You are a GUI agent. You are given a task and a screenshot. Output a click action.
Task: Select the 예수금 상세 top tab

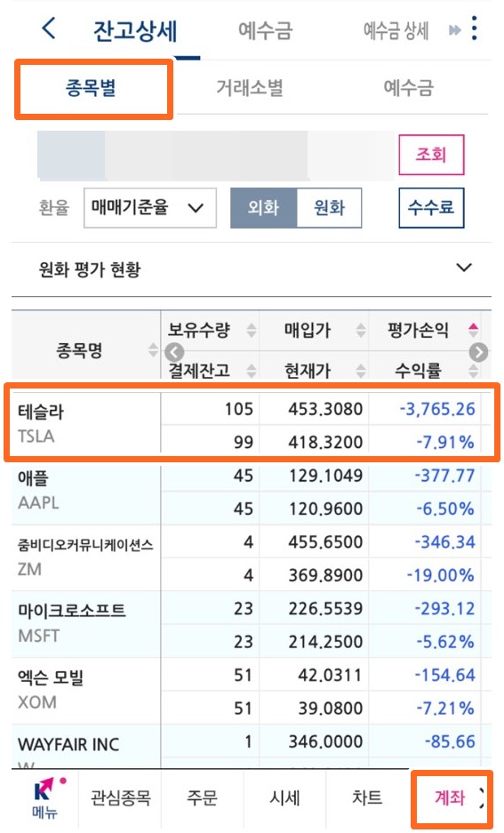[396, 31]
